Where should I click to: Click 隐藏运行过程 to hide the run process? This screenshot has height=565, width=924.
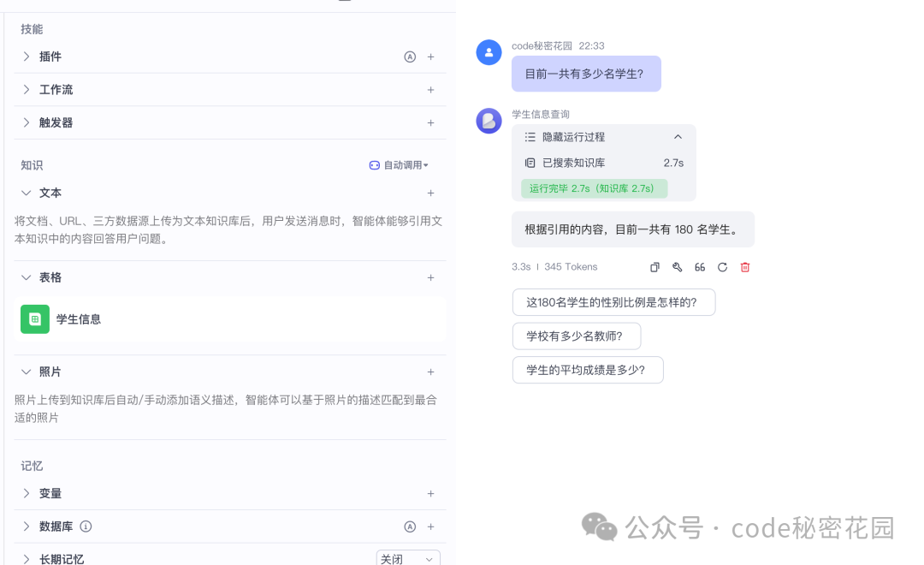[572, 137]
